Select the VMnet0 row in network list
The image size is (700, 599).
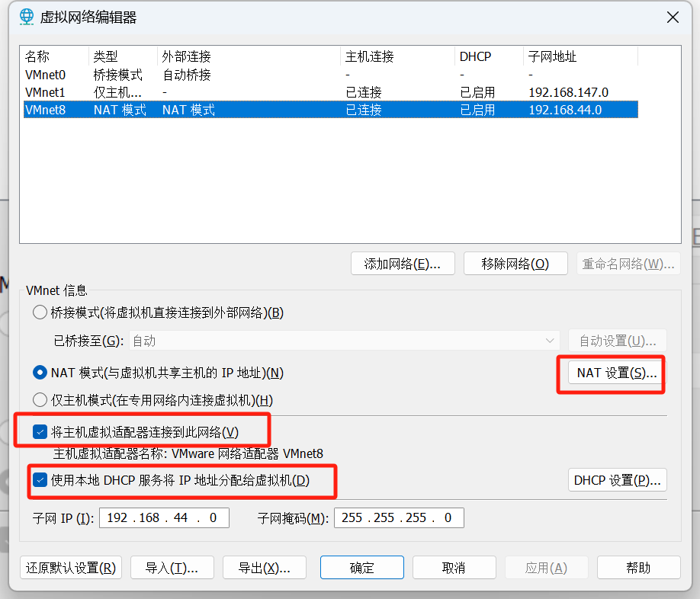pyautogui.click(x=330, y=75)
